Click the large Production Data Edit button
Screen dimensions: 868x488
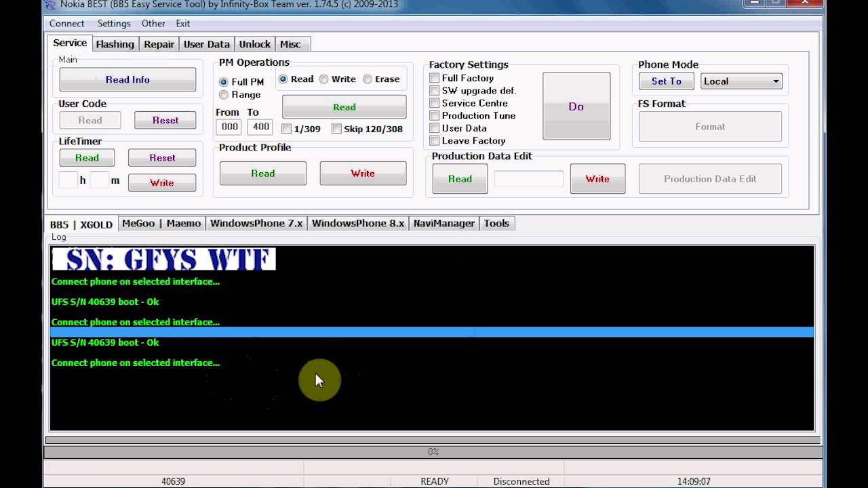[x=710, y=179]
